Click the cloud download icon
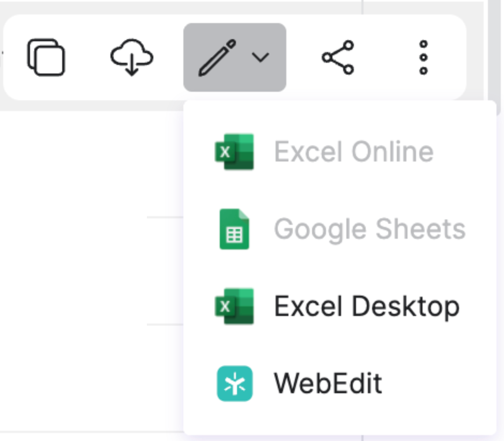The width and height of the screenshot is (504, 441). pyautogui.click(x=131, y=57)
